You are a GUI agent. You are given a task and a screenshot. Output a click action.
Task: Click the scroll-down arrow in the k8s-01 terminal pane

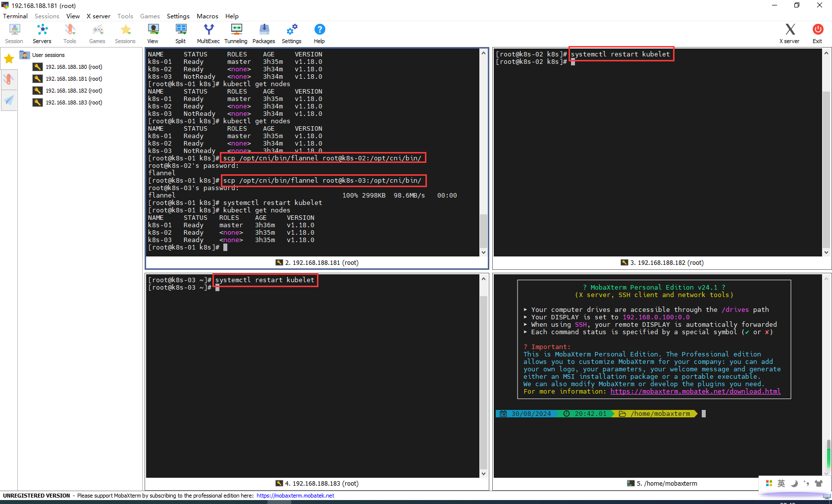tap(484, 252)
